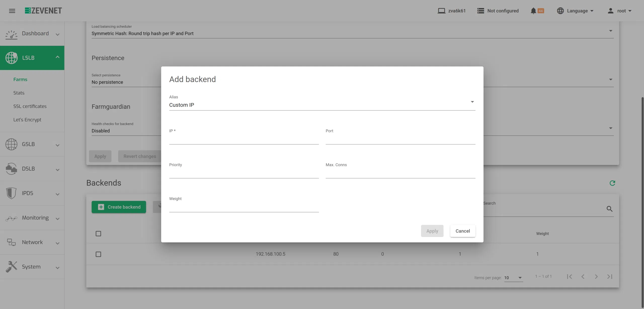This screenshot has height=309, width=644.
Task: Open the items per page dropdown
Action: (513, 278)
